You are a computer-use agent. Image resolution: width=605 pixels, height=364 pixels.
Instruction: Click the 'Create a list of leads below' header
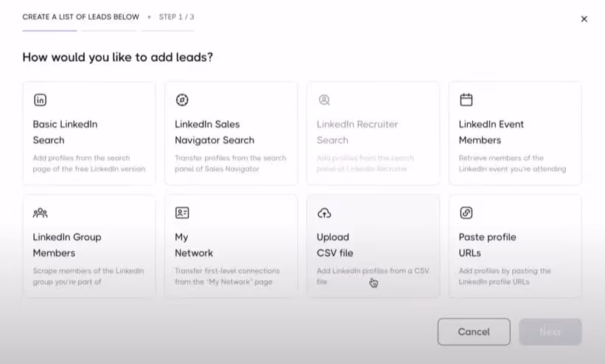coord(80,17)
